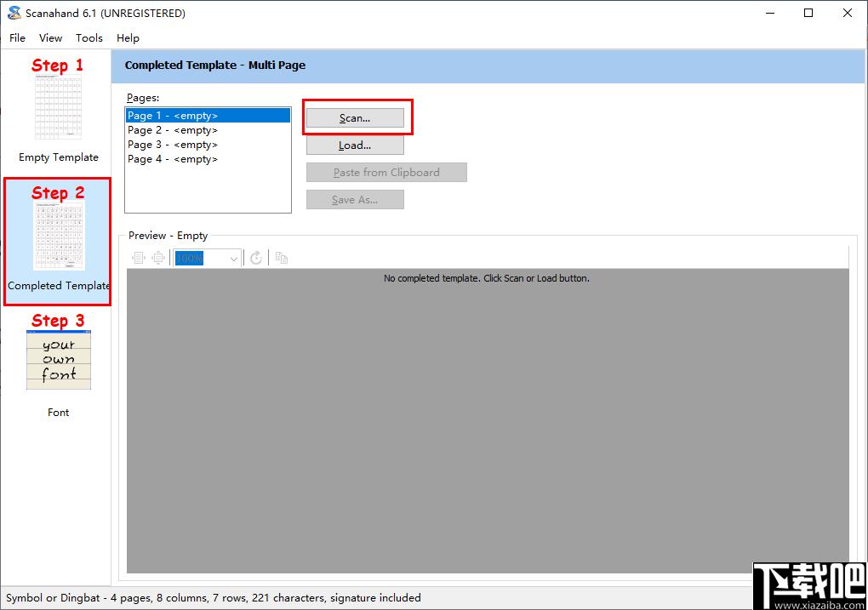Screen dimensions: 868x610
Task: Select Step 1 Empty Template icon
Action: click(x=58, y=107)
